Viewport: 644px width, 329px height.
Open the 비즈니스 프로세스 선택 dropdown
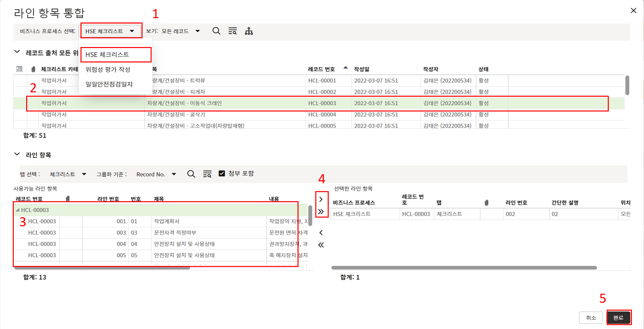110,31
